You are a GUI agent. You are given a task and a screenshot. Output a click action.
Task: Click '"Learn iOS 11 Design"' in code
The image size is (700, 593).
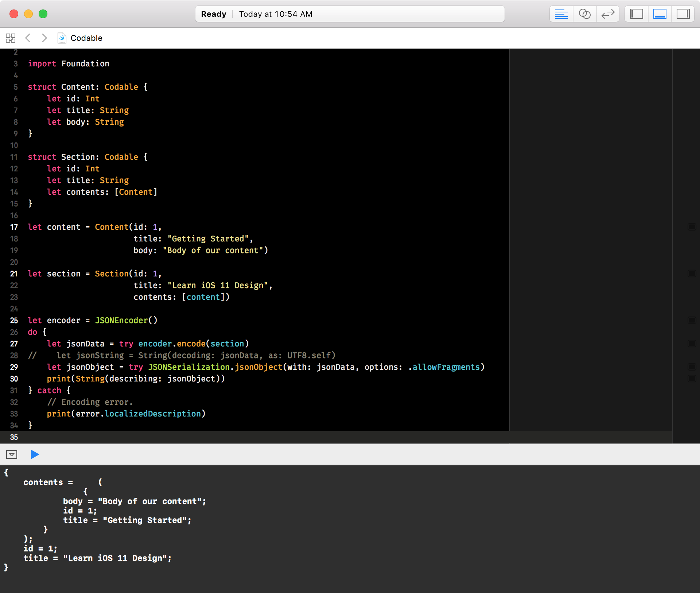[218, 285]
